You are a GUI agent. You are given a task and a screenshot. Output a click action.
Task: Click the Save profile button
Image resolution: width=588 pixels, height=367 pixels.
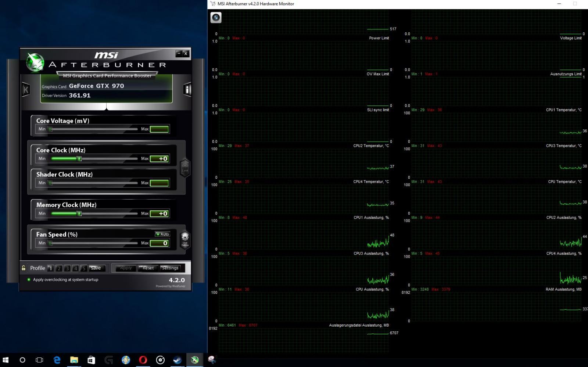pos(97,268)
